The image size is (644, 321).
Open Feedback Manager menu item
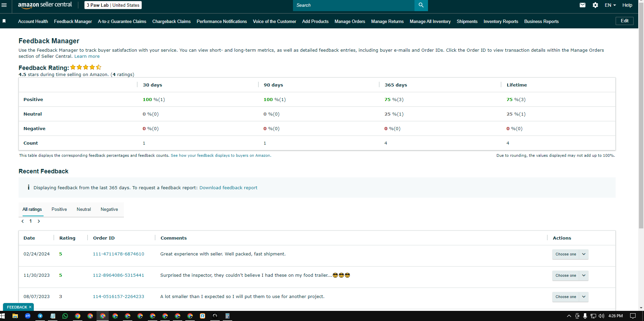pyautogui.click(x=73, y=21)
